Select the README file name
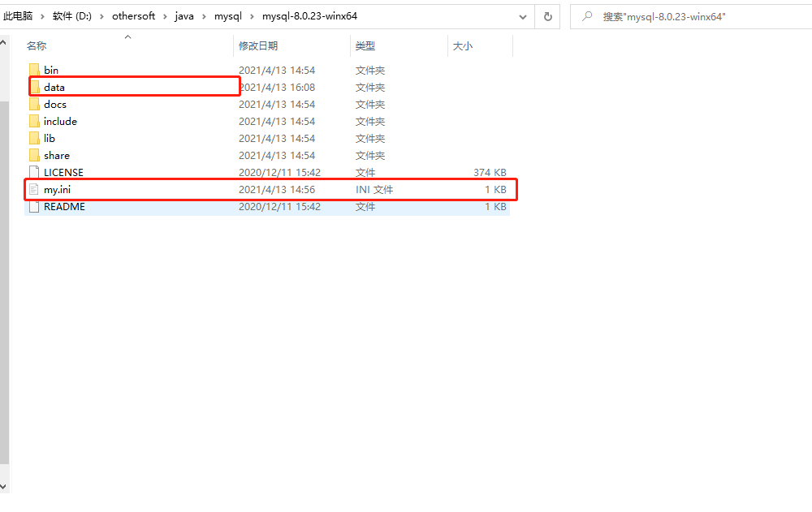The width and height of the screenshot is (812, 512). [x=64, y=207]
